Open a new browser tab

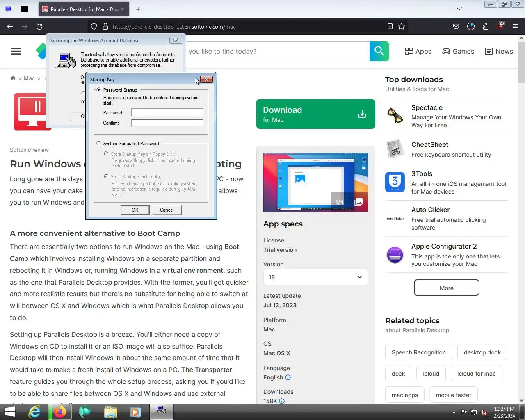coord(138,9)
